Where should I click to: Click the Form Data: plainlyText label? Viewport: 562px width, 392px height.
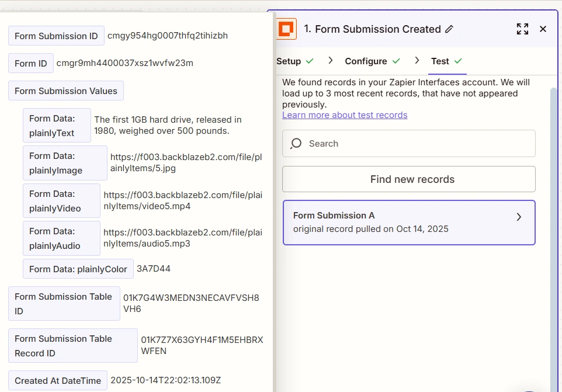pos(57,126)
